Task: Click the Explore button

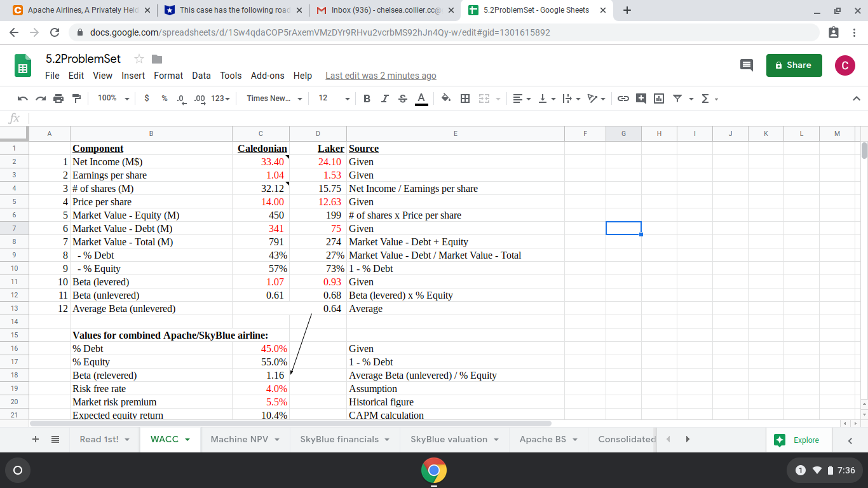Action: [798, 440]
